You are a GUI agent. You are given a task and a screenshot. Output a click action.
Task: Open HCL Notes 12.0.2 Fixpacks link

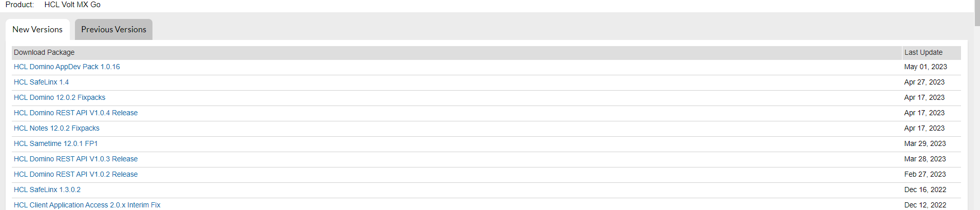pos(56,128)
